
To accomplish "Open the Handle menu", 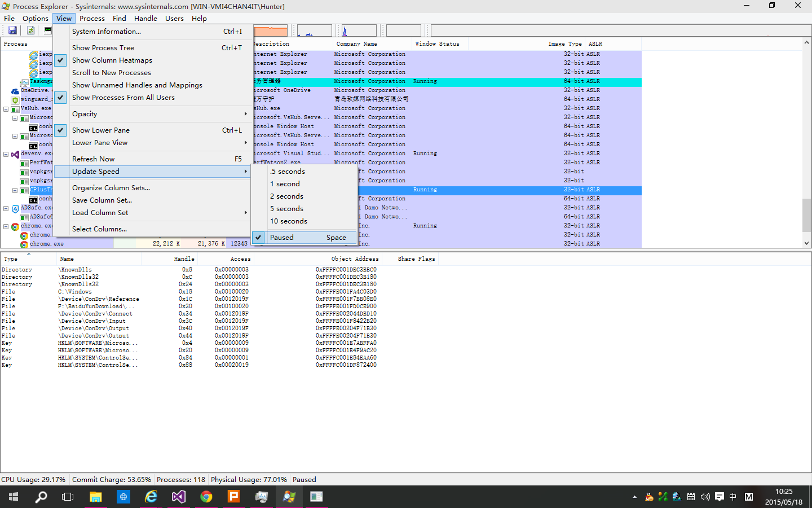I will (x=145, y=18).
